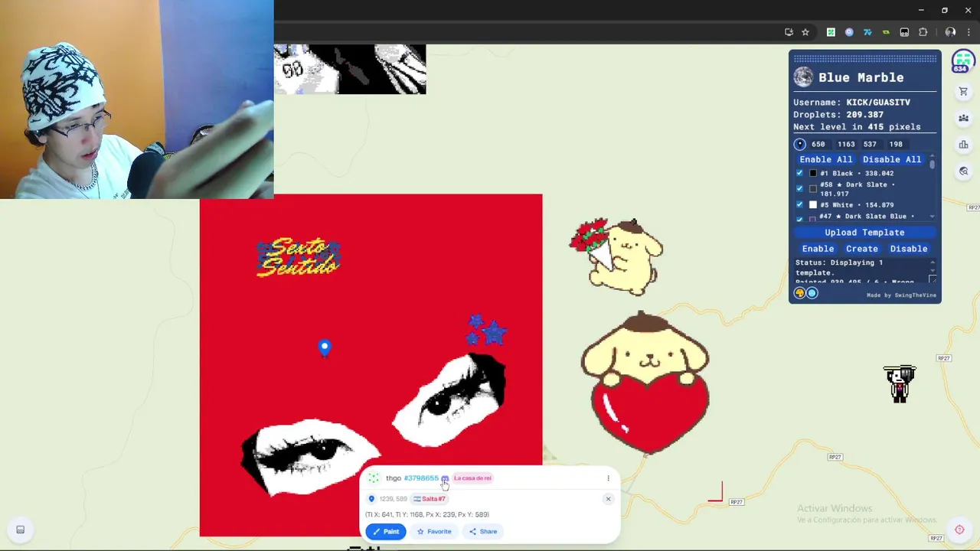Viewport: 980px width, 551px height.
Task: Toggle the #58 Dark Slate color checkbox
Action: pos(800,188)
